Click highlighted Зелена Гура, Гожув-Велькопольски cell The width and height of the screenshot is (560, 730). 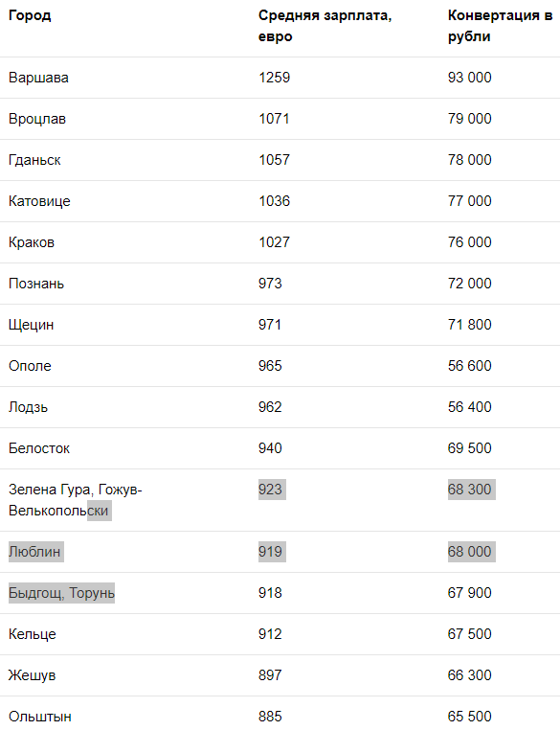tap(76, 500)
